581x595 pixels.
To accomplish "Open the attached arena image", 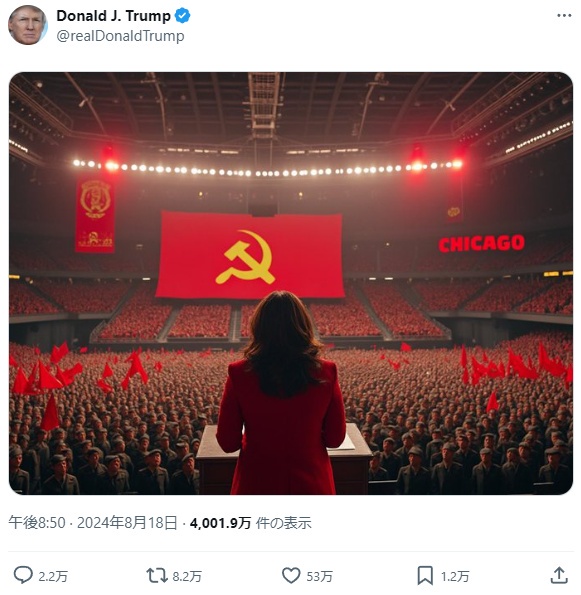I will pyautogui.click(x=291, y=283).
